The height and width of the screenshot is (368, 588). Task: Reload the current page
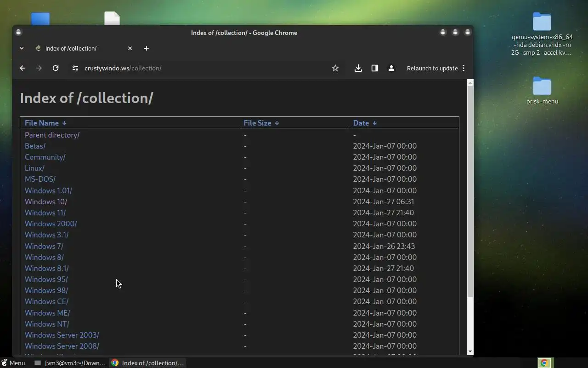click(56, 68)
